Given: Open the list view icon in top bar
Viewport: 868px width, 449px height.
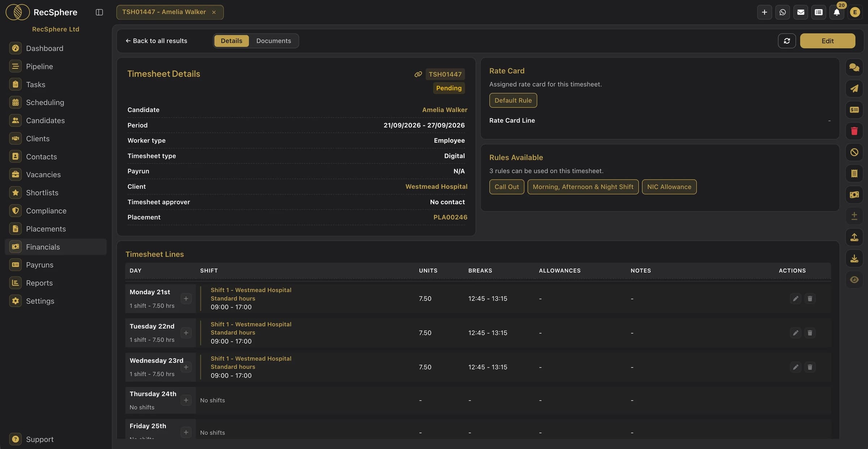Looking at the screenshot, I should tap(818, 12).
